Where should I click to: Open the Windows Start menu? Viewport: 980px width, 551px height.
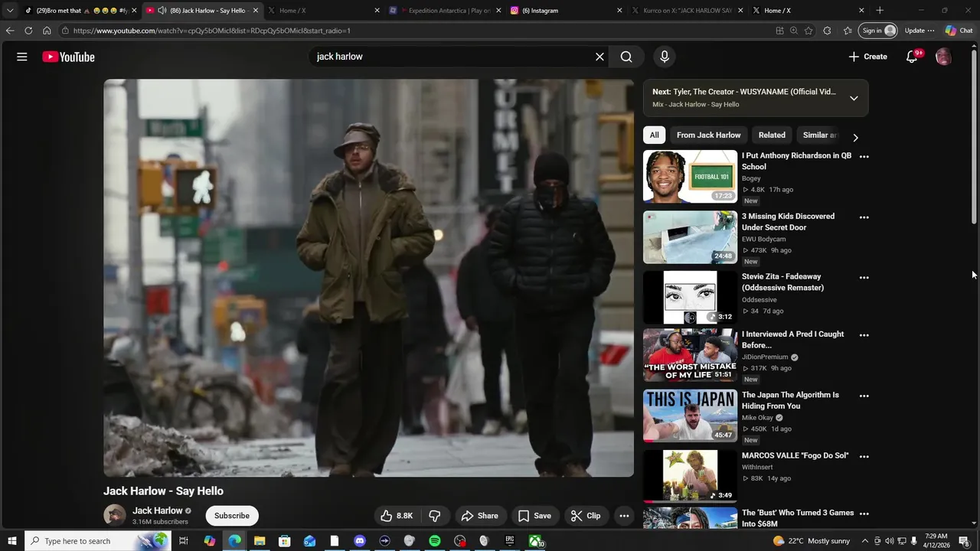(12, 541)
